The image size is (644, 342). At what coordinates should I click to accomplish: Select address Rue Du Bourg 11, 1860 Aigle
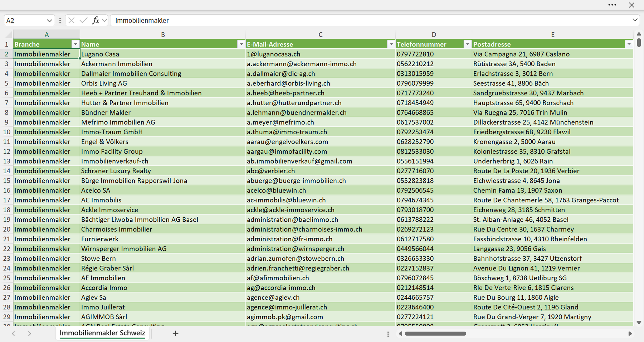coord(553,297)
